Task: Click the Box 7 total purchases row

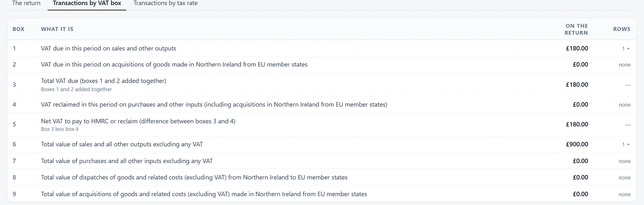Action: pyautogui.click(x=322, y=161)
